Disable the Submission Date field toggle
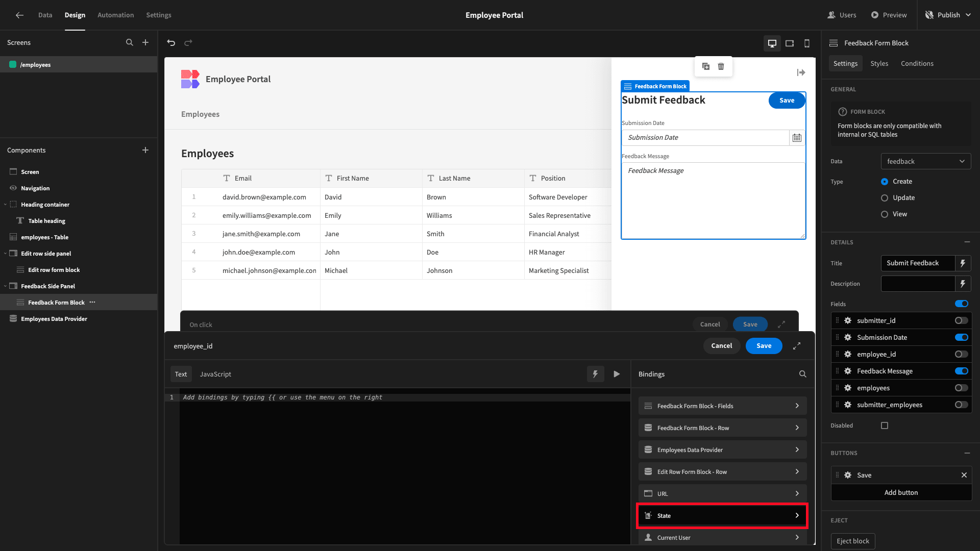 [962, 337]
